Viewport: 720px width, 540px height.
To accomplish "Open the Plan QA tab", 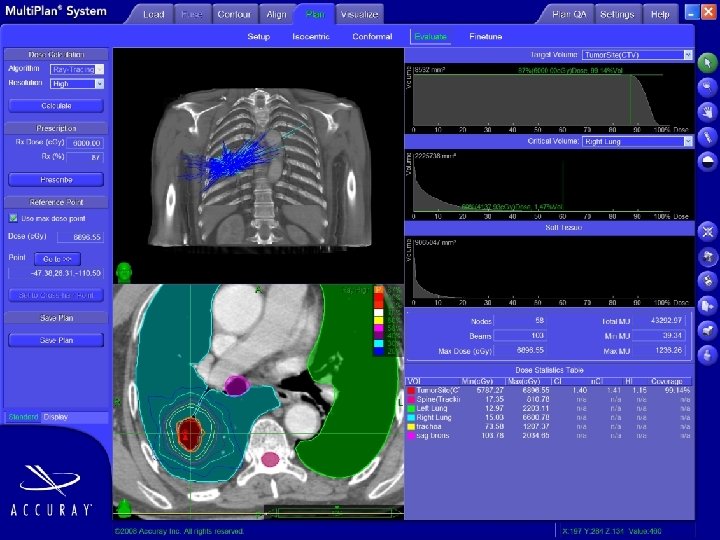I will (x=569, y=14).
